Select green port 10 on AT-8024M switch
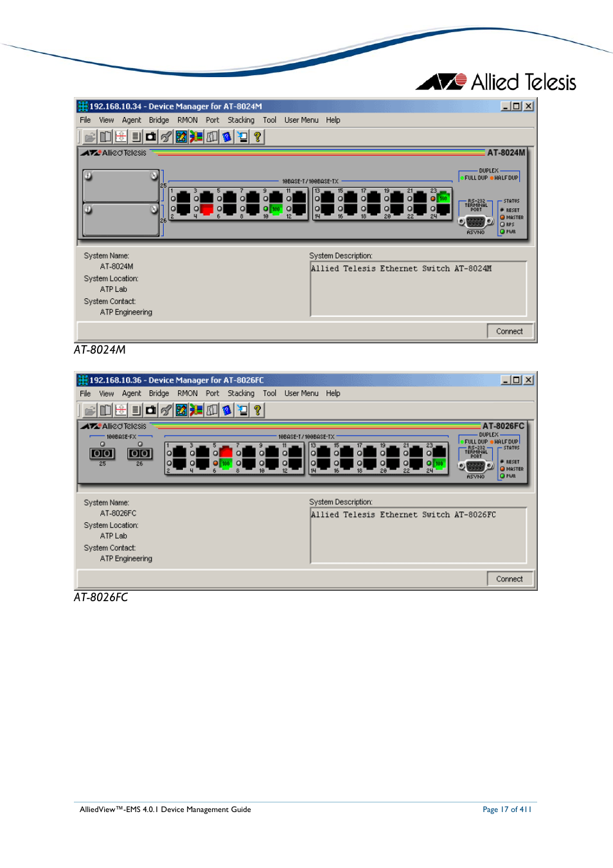 [x=276, y=209]
